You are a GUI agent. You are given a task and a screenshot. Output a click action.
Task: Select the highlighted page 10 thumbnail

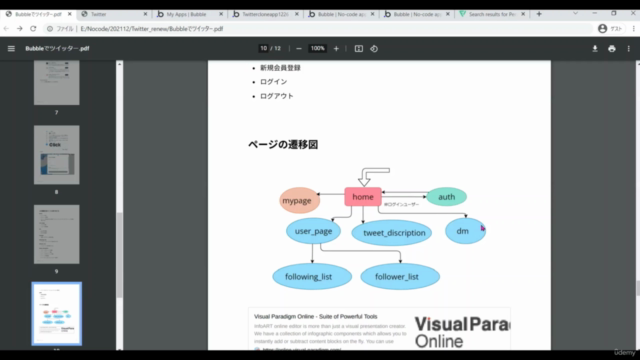point(57,313)
